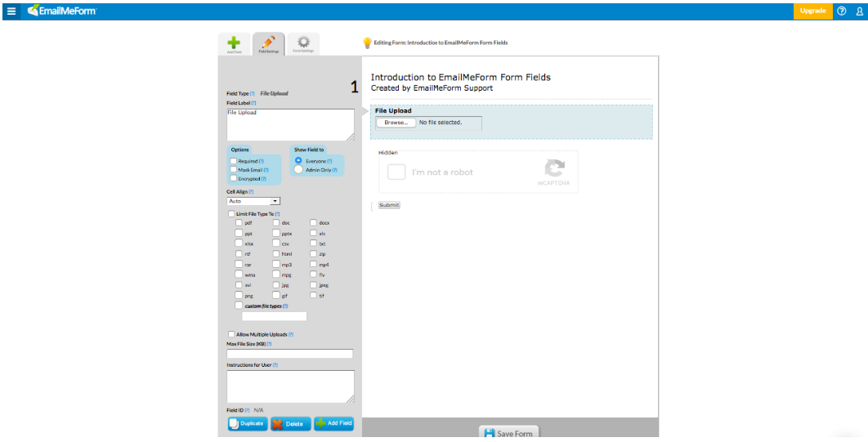This screenshot has width=868, height=442.
Task: Click the form title 'Introduction to EmailMeForm Form Fields'
Action: 461,78
